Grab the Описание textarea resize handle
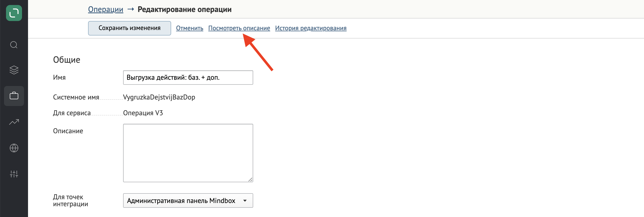Image resolution: width=644 pixels, height=217 pixels. (250, 179)
